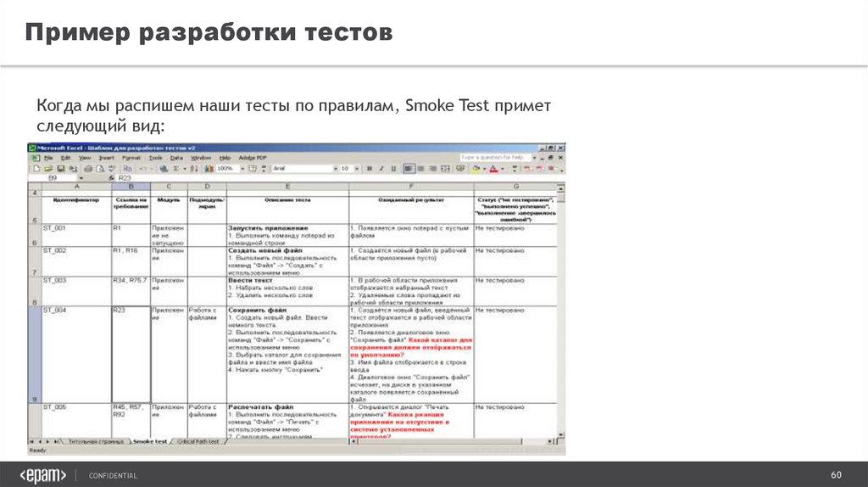Viewport: 868px width, 487px height.
Task: Click the vertical scrollbar up arrow
Action: [561, 189]
